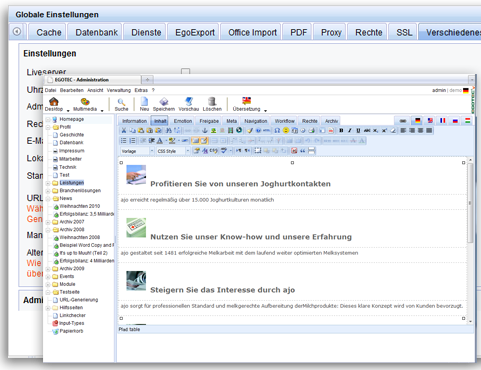The image size is (481, 370).
Task: Click the Löschen trash icon
Action: [212, 101]
